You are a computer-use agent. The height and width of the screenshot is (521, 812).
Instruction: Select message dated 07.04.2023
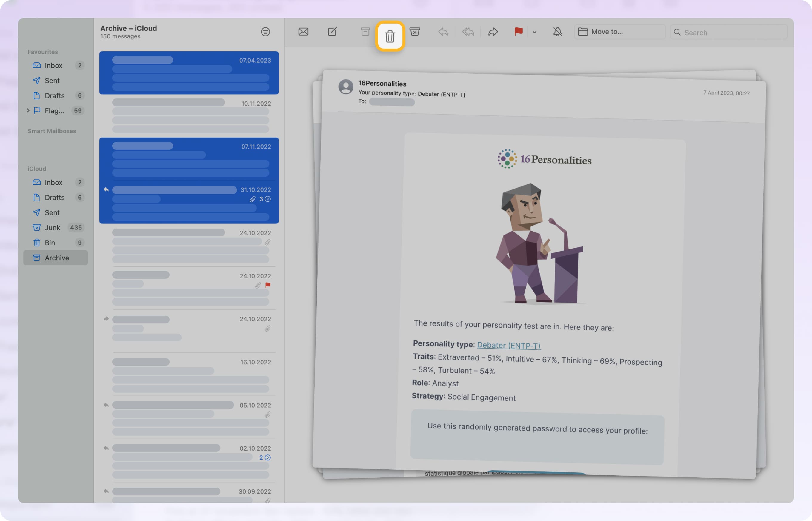pyautogui.click(x=189, y=73)
